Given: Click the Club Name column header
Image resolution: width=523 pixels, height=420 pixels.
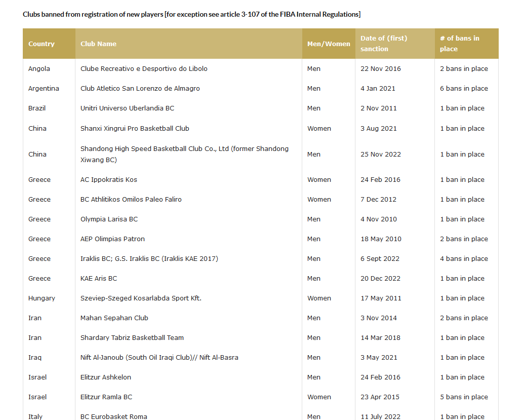Looking at the screenshot, I should [188, 44].
